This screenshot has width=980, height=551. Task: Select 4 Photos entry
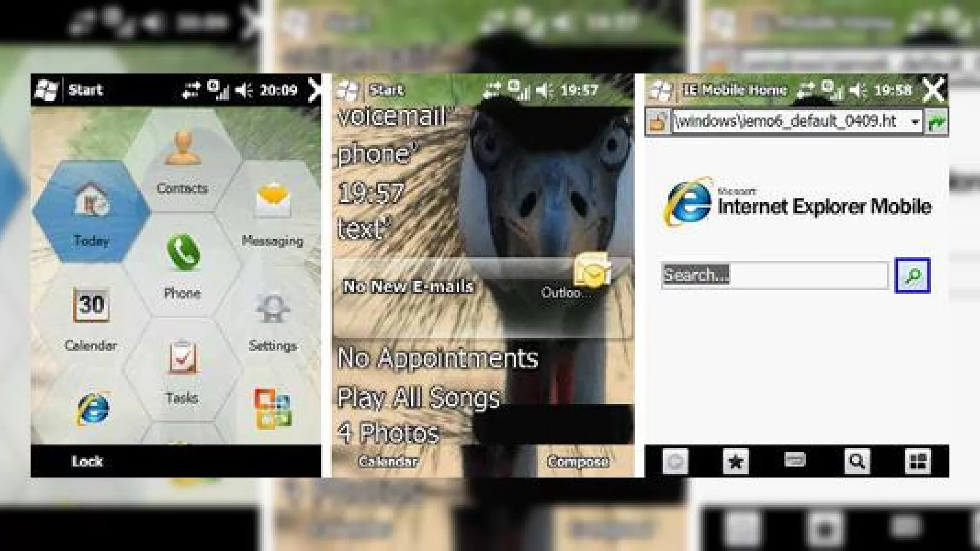point(388,433)
